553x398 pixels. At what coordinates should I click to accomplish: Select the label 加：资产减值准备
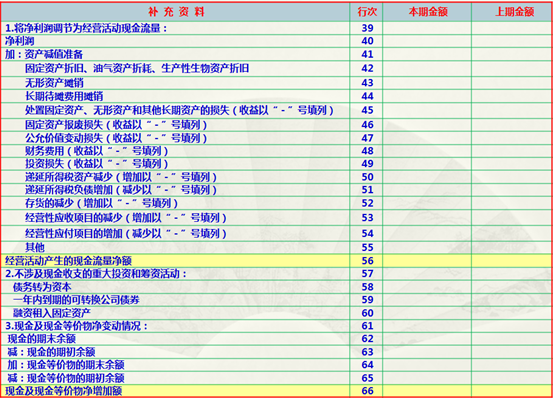(x=44, y=54)
